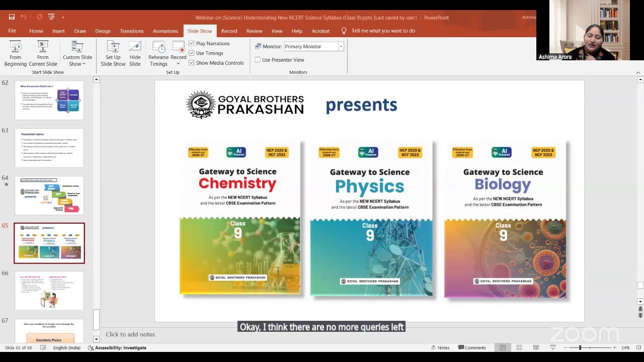Click slide editor scroll down arrow
The width and height of the screenshot is (644, 362).
click(x=640, y=301)
